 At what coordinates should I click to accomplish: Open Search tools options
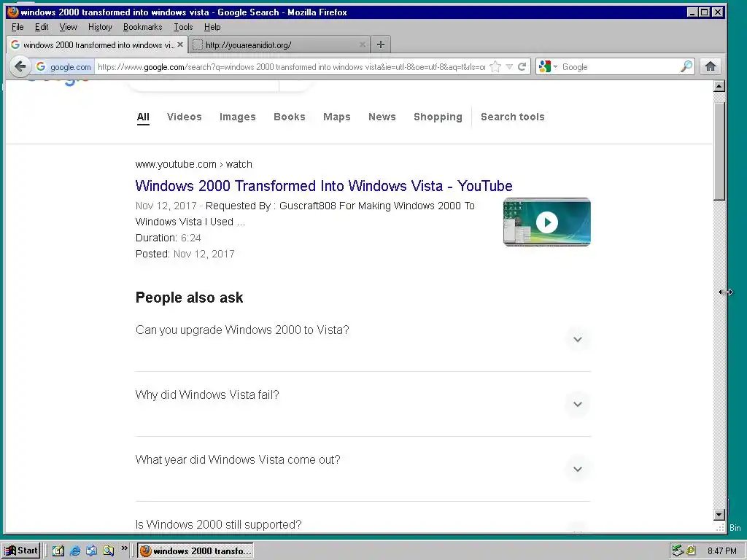click(513, 117)
